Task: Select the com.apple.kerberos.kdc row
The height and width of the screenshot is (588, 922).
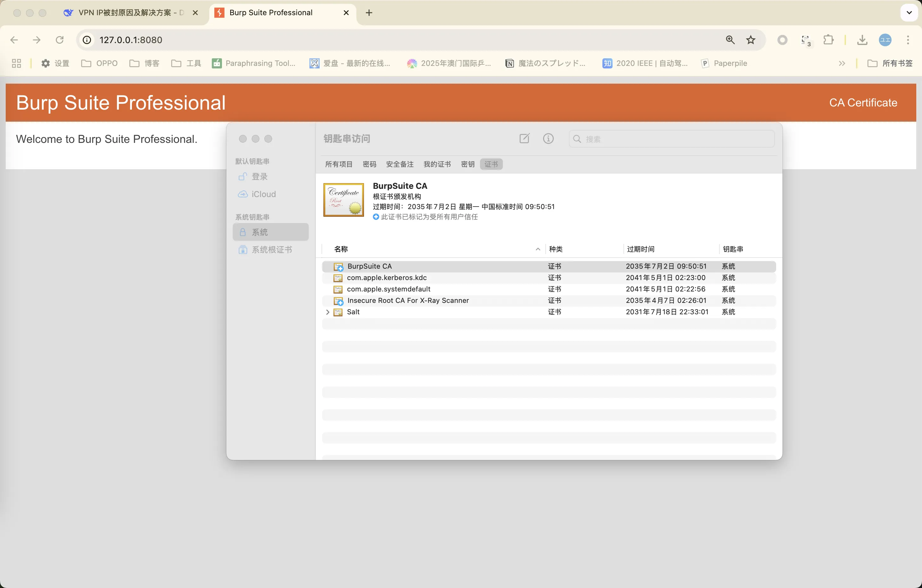Action: coord(549,278)
